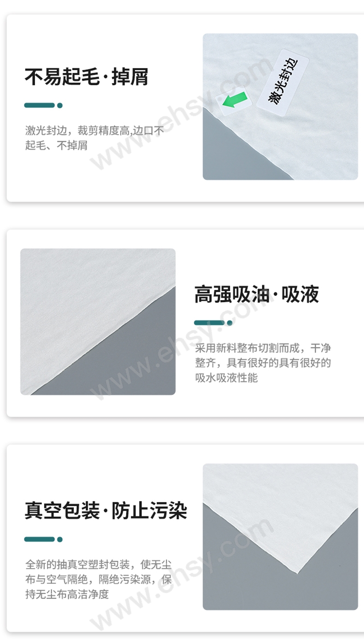Open the vacuum packaging cloth corner photo

(280, 537)
